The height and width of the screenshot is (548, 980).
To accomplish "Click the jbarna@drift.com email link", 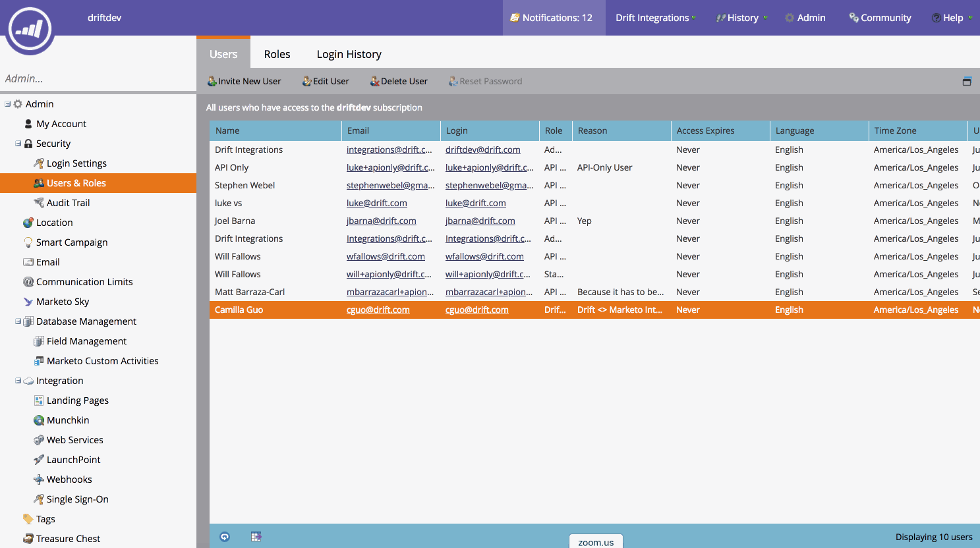I will [382, 221].
